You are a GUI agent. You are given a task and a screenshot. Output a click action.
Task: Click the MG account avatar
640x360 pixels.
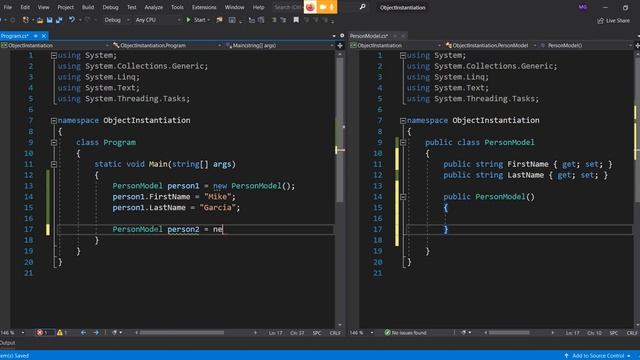582,7
